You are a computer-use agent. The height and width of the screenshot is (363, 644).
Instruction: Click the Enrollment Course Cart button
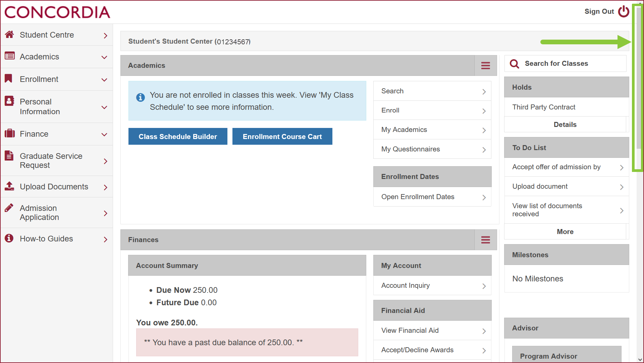282,136
